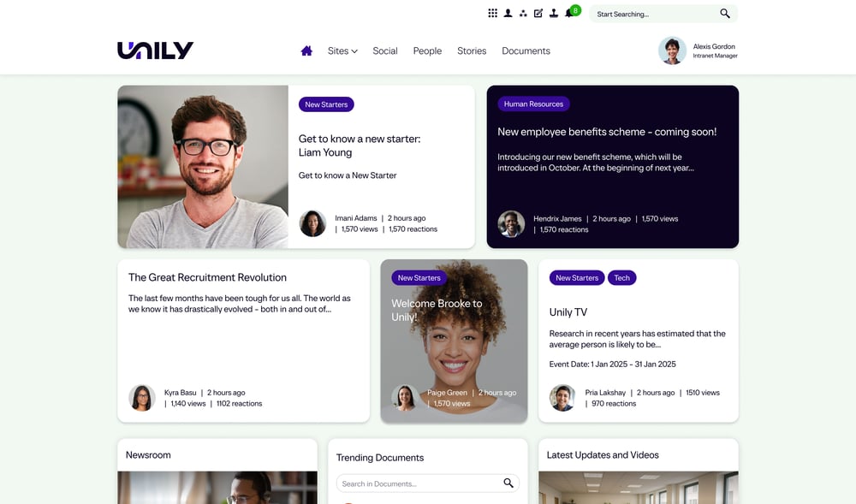
Task: Click the Tech tag on Unily TV
Action: [x=621, y=277]
